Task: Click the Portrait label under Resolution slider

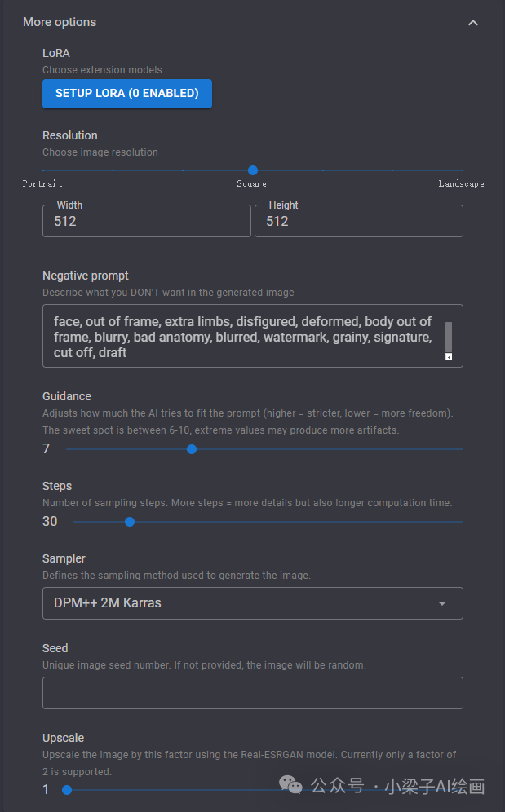Action: 42,184
